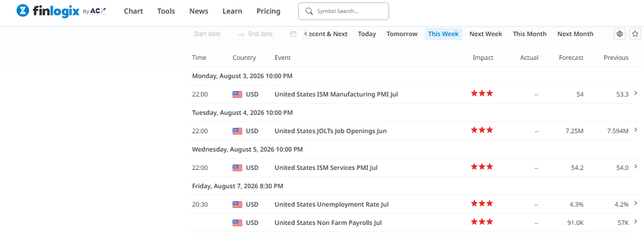The image size is (644, 235).
Task: Open United States ISM Manufacturing PMI Jul event
Action: click(336, 95)
